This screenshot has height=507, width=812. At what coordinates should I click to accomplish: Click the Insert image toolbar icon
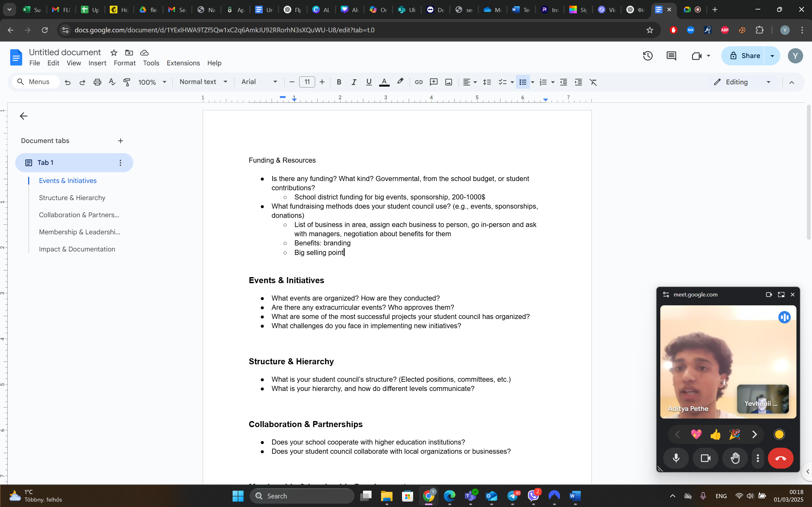(x=449, y=82)
